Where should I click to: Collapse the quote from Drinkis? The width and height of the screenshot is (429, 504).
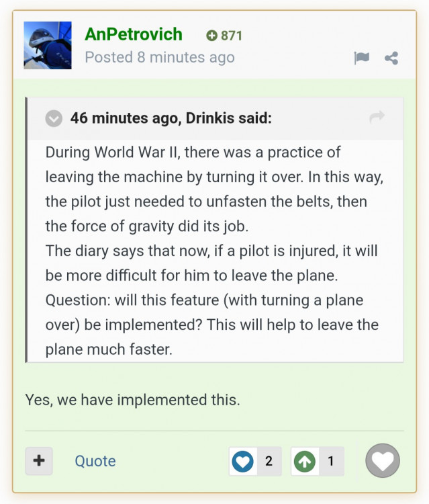tap(54, 118)
